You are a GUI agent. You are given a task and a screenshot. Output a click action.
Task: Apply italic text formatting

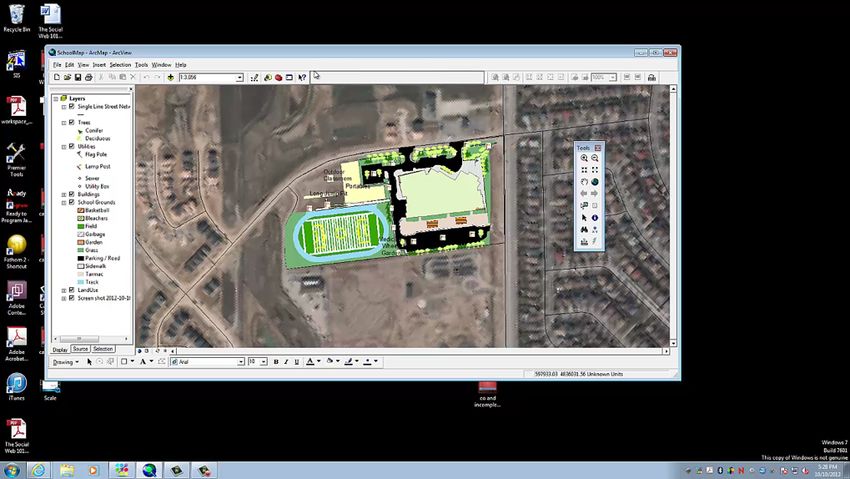pos(286,361)
